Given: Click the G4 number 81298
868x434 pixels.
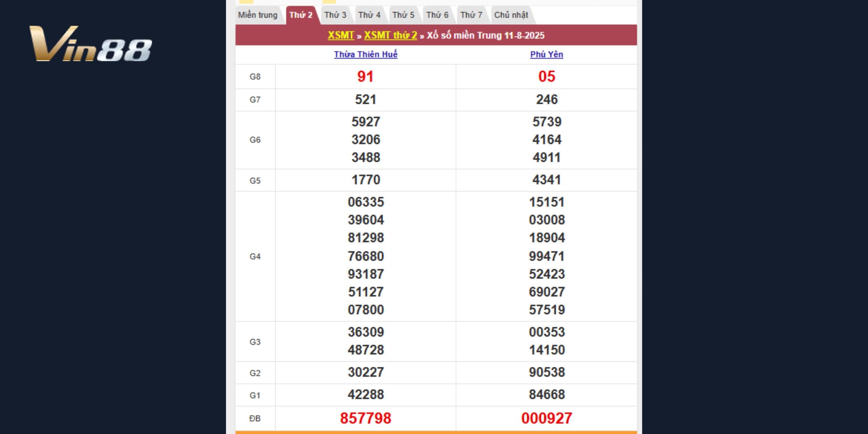Looking at the screenshot, I should click(366, 238).
